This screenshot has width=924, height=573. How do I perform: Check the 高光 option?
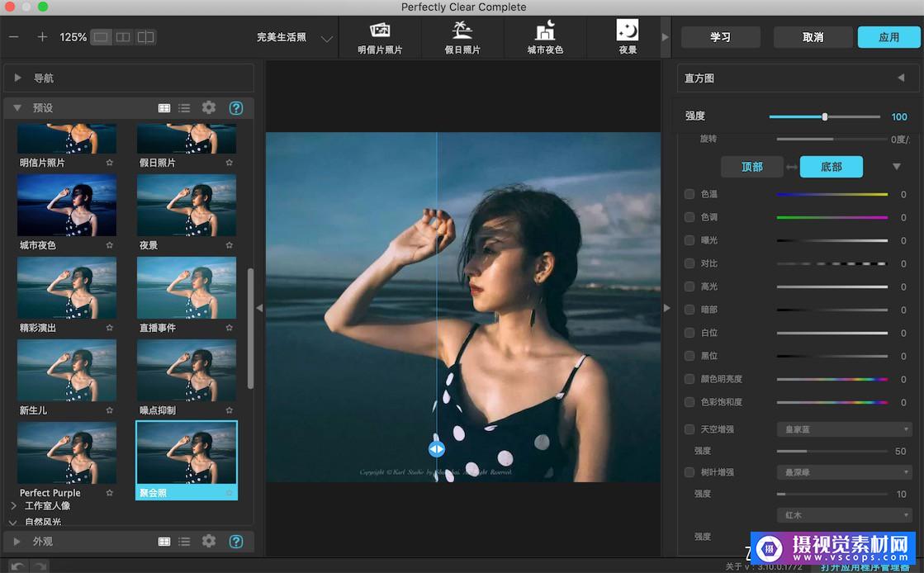689,286
